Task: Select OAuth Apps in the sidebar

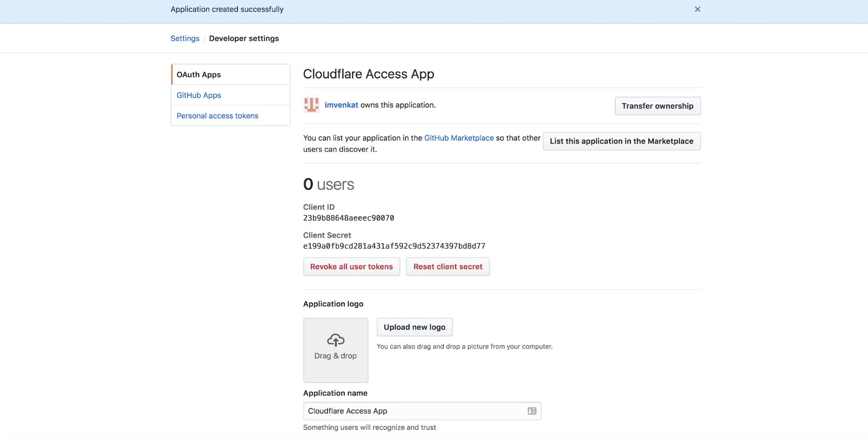Action: coord(198,74)
